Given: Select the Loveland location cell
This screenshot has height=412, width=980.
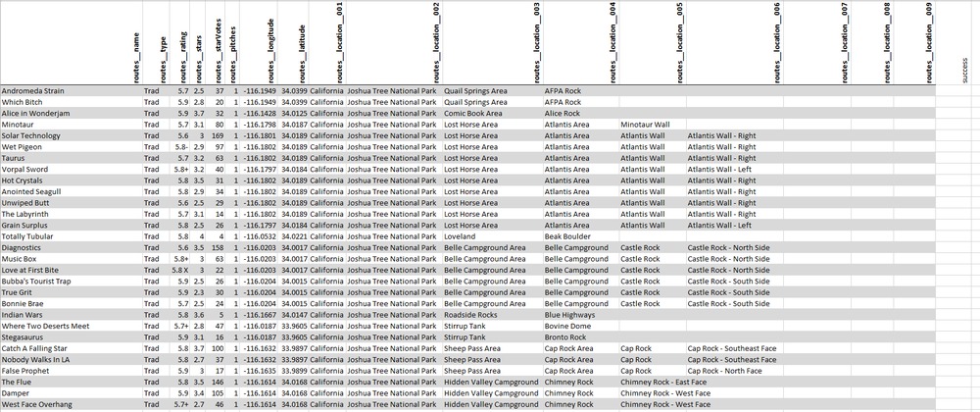Looking at the screenshot, I should 492,237.
